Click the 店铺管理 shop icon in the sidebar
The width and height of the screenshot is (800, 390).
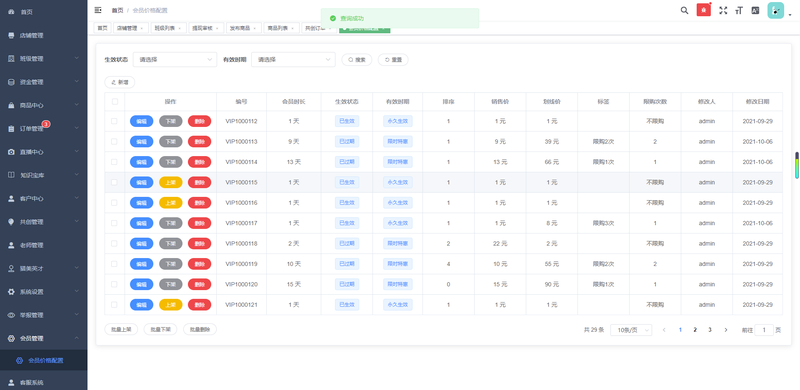(11, 35)
